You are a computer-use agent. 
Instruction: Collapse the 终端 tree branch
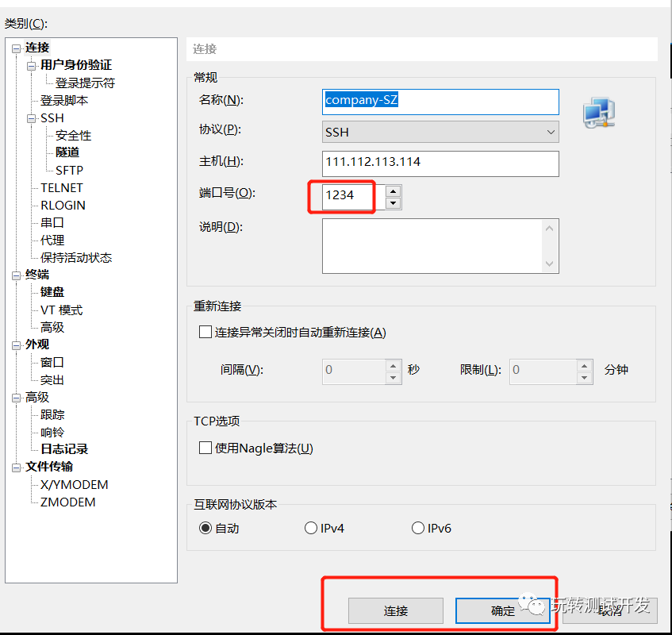(x=17, y=274)
